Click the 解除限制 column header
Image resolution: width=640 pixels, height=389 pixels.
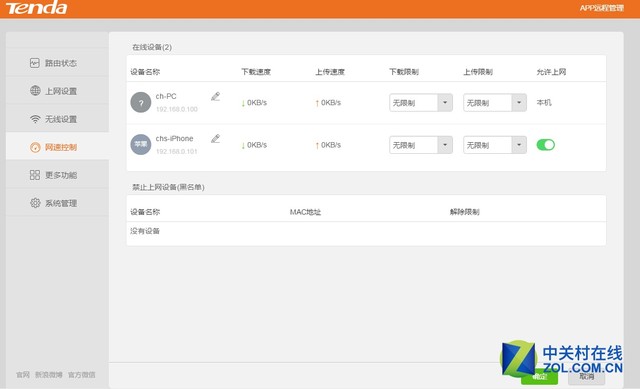pos(464,212)
